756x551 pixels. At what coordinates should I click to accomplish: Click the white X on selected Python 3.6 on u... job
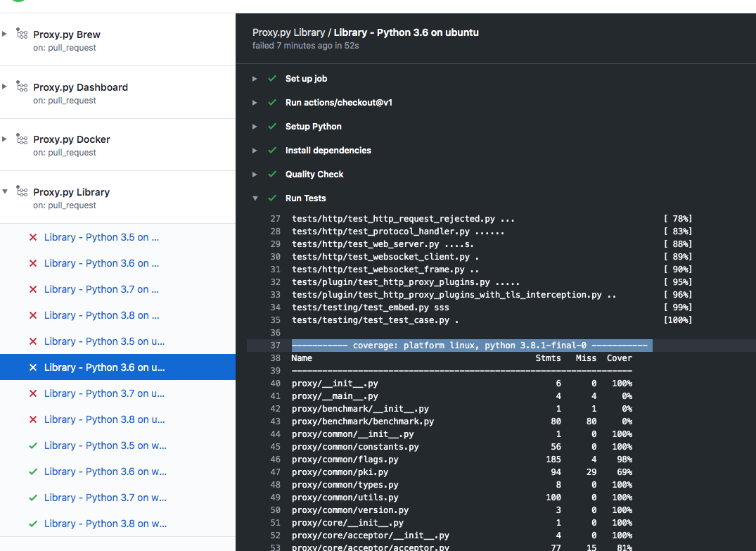click(33, 367)
